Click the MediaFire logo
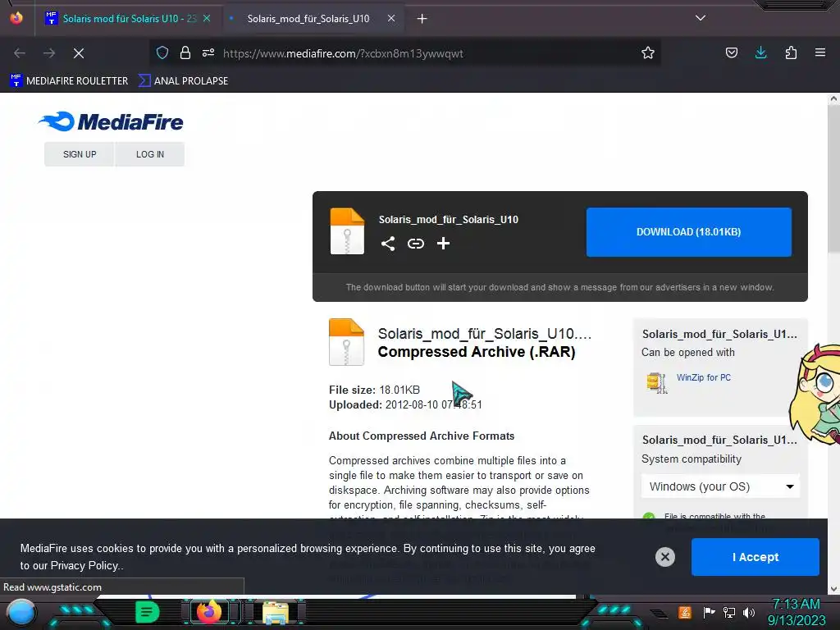 (x=111, y=121)
